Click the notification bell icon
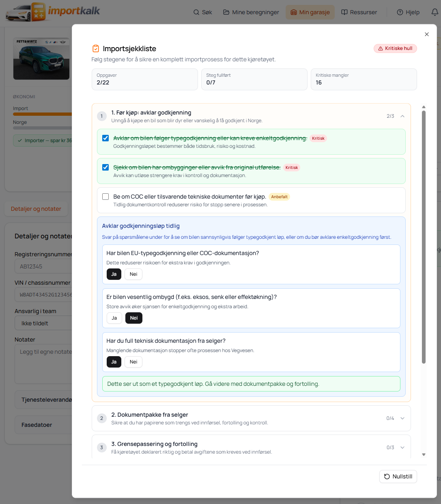Screen dimensions: 441x504 (435, 12)
